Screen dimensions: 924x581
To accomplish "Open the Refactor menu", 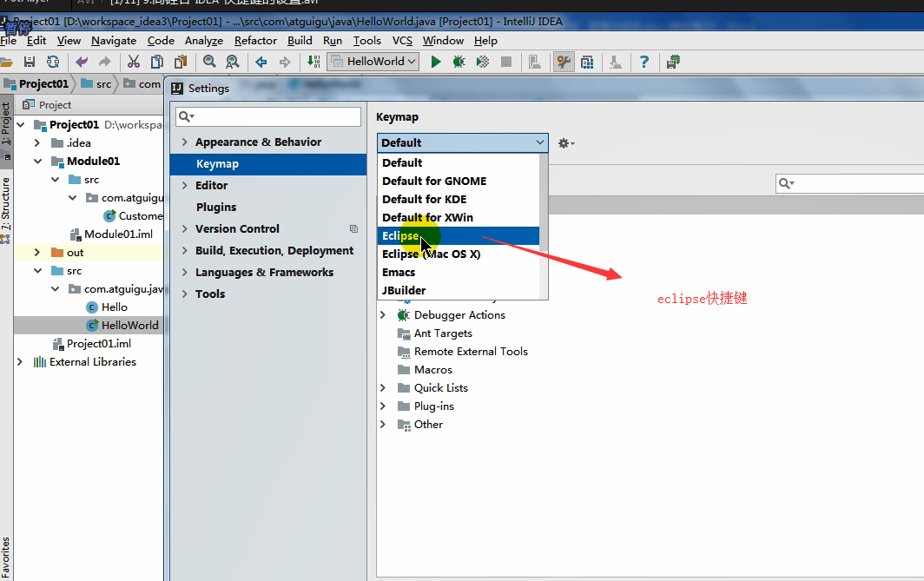I will point(255,41).
